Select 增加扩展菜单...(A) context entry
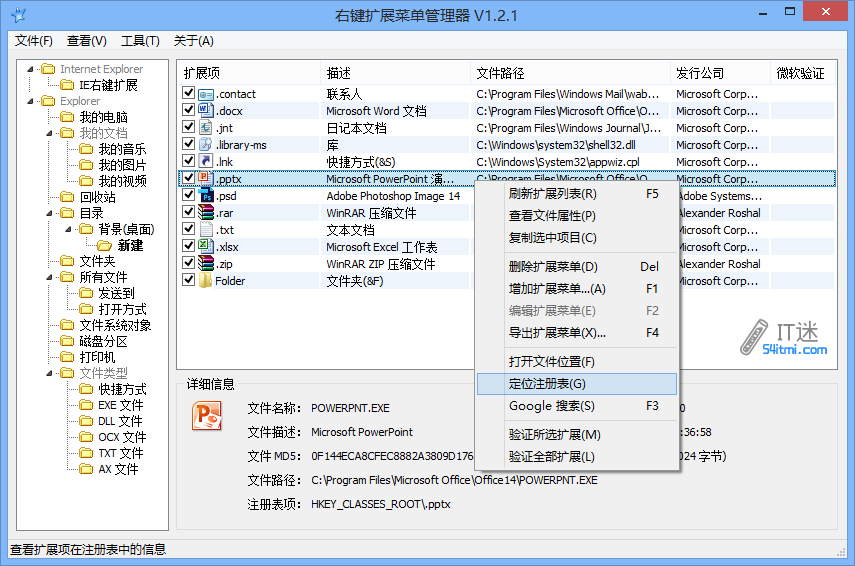The image size is (855, 566). [577, 289]
